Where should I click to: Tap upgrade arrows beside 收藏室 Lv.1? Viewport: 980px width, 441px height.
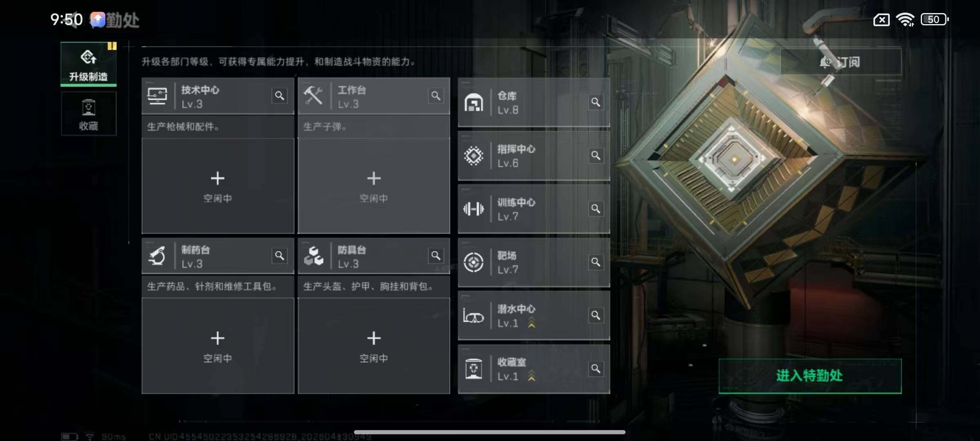tap(532, 376)
